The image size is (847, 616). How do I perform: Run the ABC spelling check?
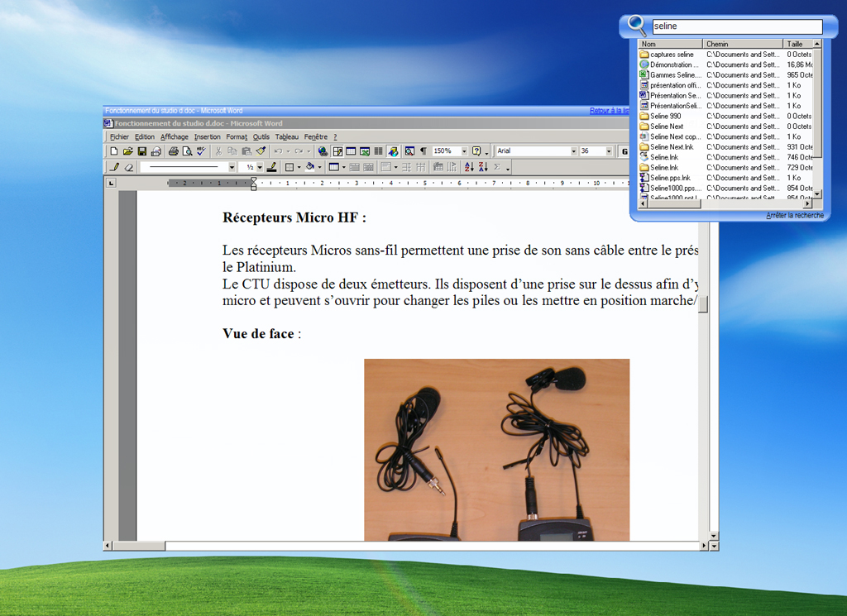point(201,151)
